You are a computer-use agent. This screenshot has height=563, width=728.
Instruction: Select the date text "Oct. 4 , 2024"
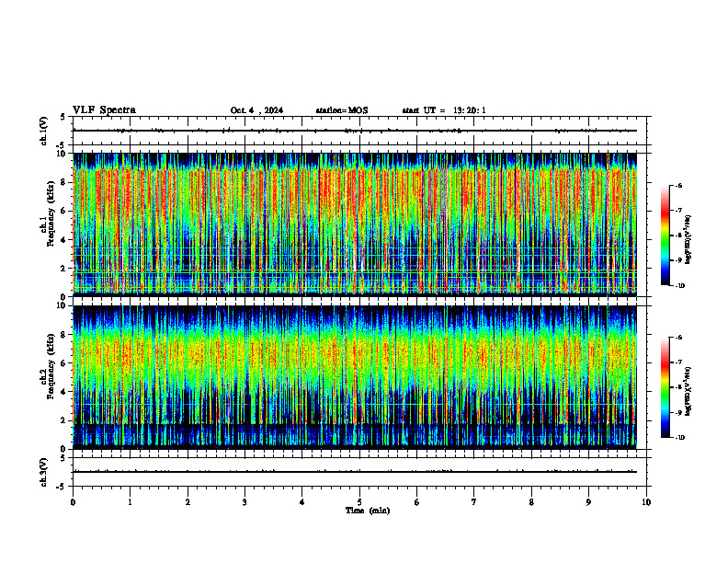[x=256, y=110]
